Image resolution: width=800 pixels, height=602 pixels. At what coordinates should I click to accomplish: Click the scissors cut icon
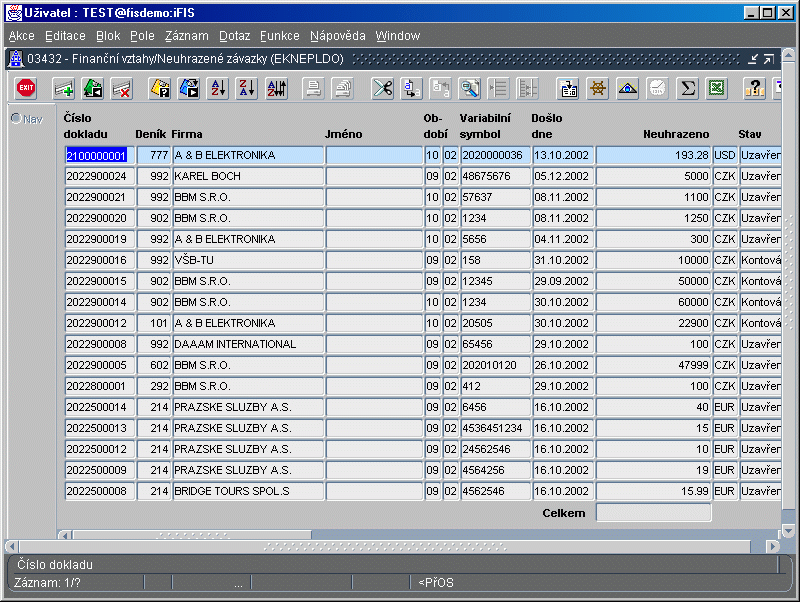382,88
